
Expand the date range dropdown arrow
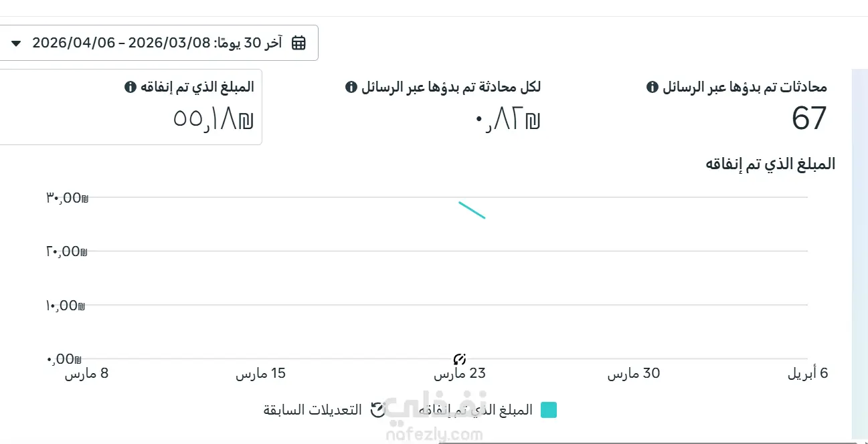(x=17, y=43)
